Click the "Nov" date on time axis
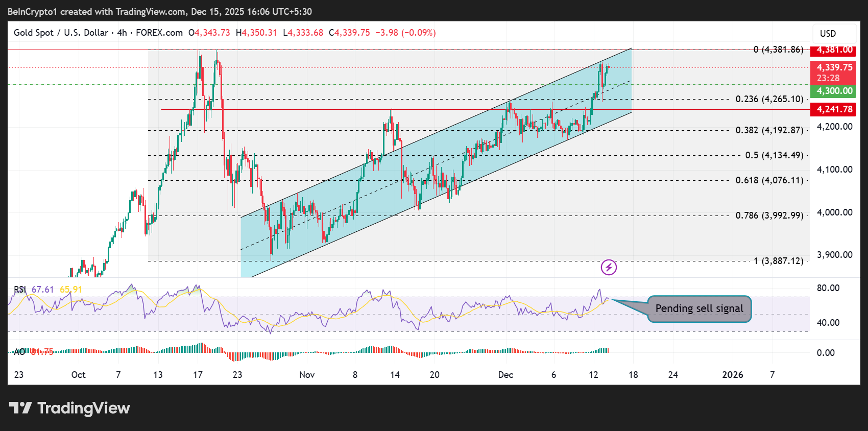 [307, 375]
